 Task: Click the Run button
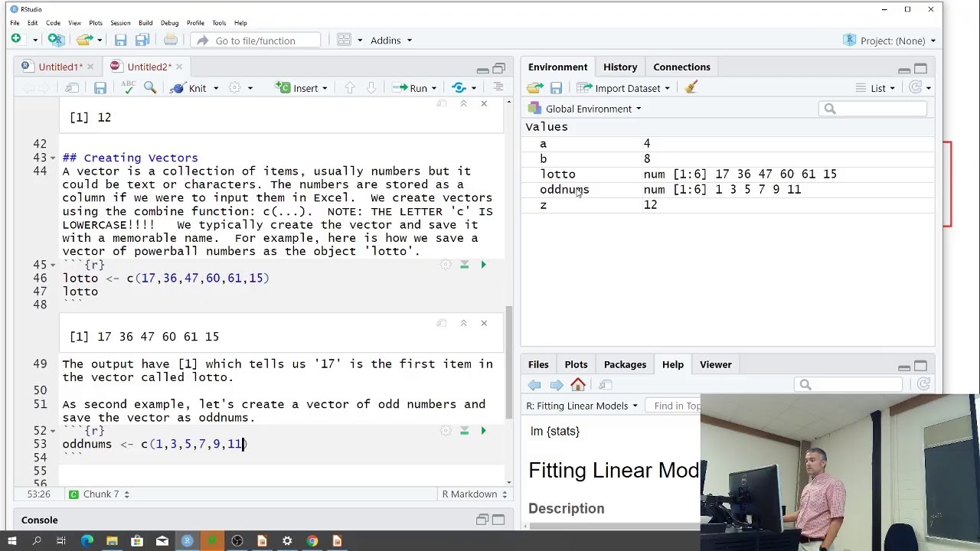(x=410, y=88)
